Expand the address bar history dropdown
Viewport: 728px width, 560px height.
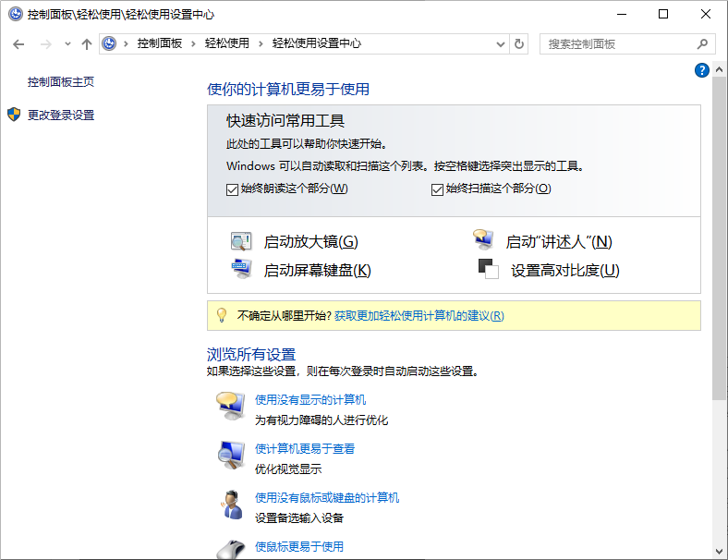point(500,44)
